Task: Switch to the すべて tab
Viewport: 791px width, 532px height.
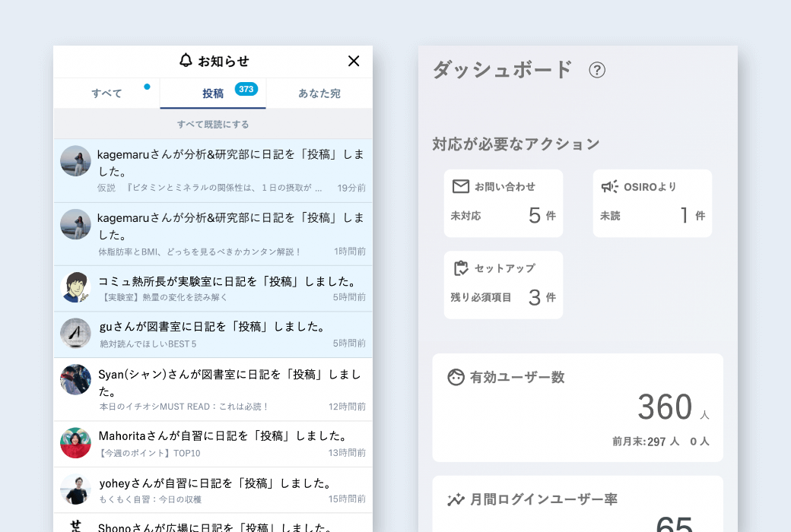Action: [106, 93]
